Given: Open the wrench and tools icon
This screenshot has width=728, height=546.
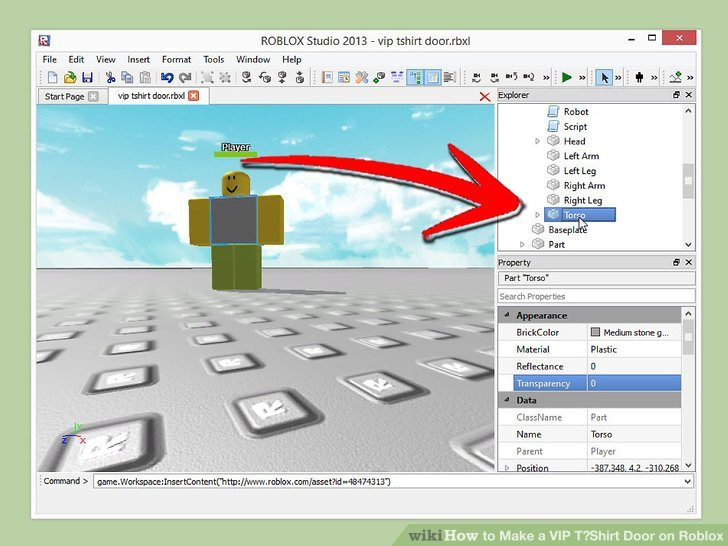Looking at the screenshot, I should point(362,77).
